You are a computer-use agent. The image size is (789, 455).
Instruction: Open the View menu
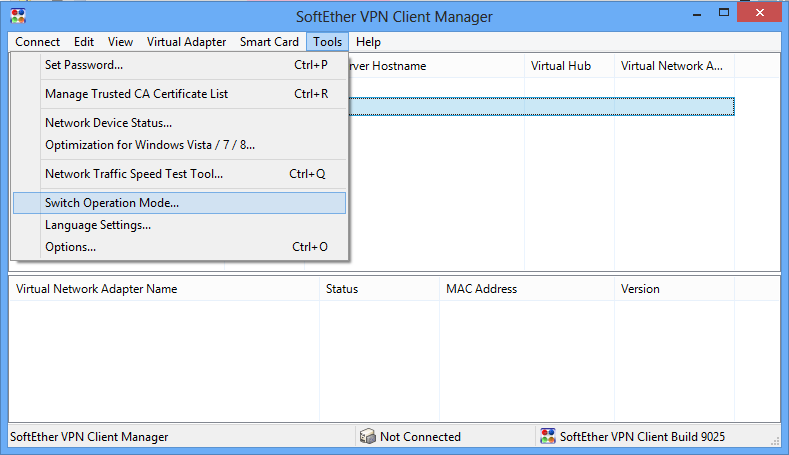click(x=120, y=42)
